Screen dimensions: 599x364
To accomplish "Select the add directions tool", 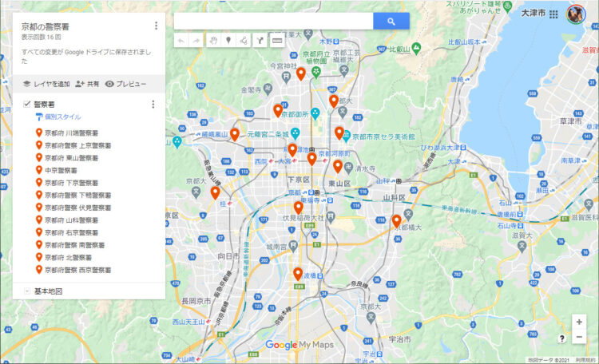I will tap(260, 41).
